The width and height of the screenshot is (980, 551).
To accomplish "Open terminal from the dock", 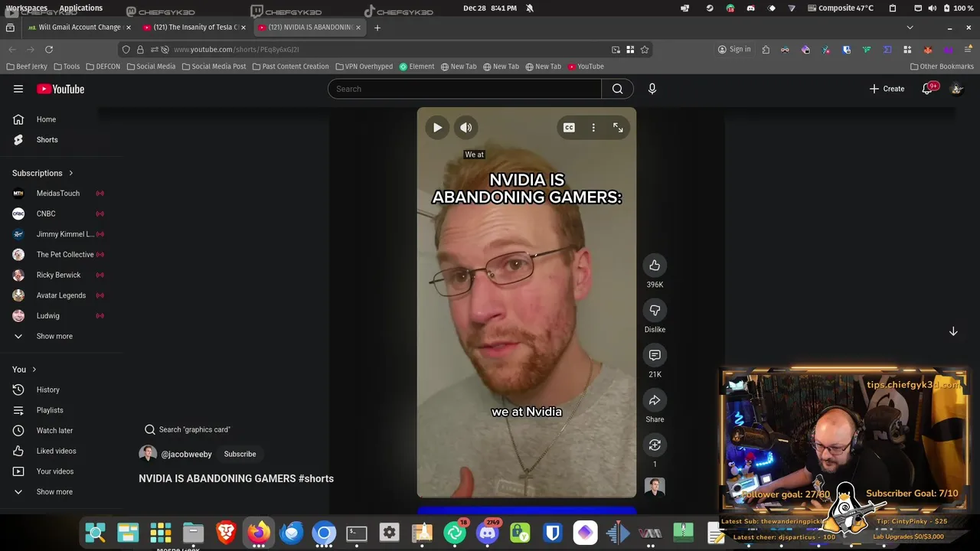I will pos(357,532).
